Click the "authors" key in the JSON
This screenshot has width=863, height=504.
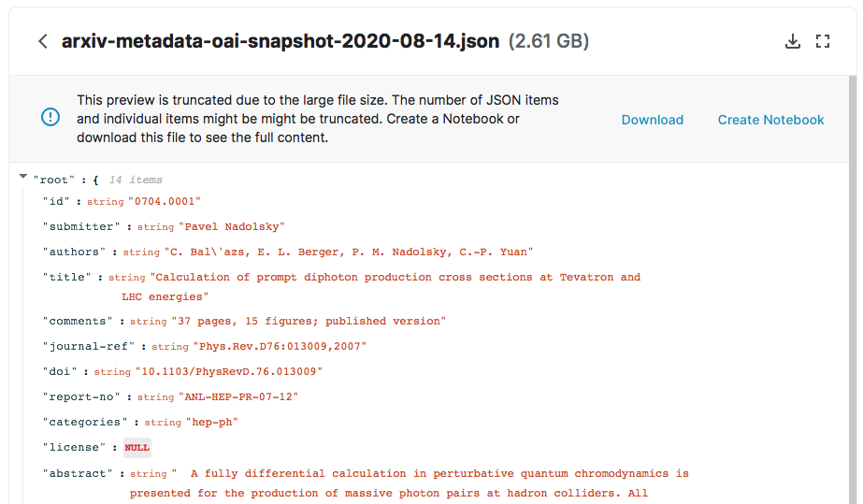(x=74, y=252)
